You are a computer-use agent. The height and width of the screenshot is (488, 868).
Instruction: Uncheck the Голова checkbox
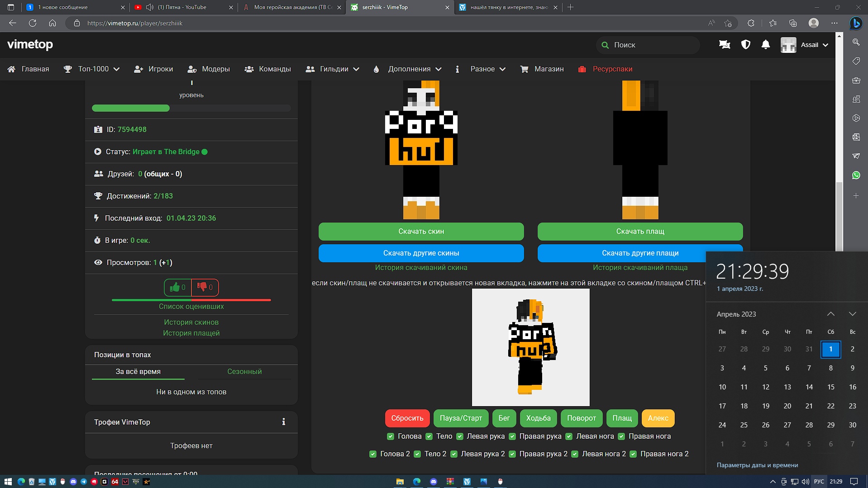[391, 436]
